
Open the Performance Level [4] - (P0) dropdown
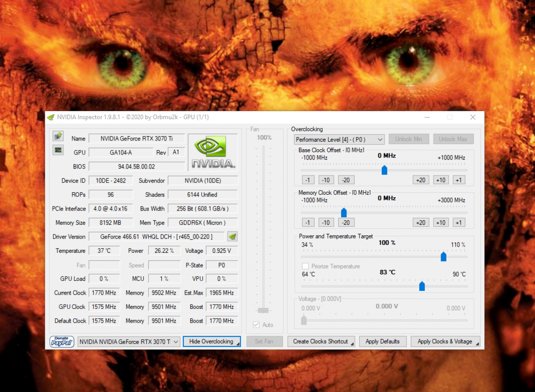(x=339, y=139)
